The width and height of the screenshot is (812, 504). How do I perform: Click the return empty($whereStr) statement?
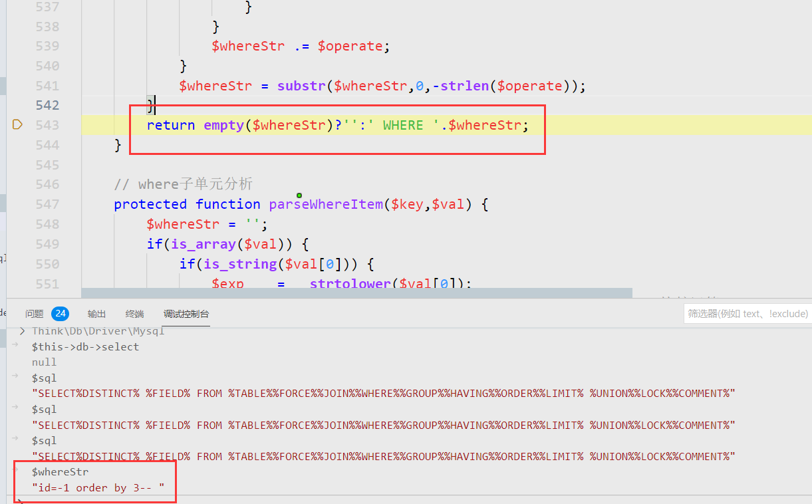pos(338,125)
